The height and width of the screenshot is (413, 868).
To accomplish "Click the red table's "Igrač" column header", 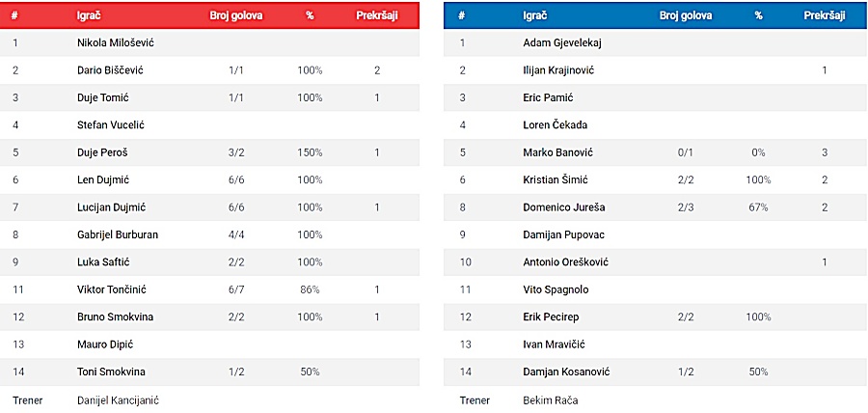I will point(90,16).
